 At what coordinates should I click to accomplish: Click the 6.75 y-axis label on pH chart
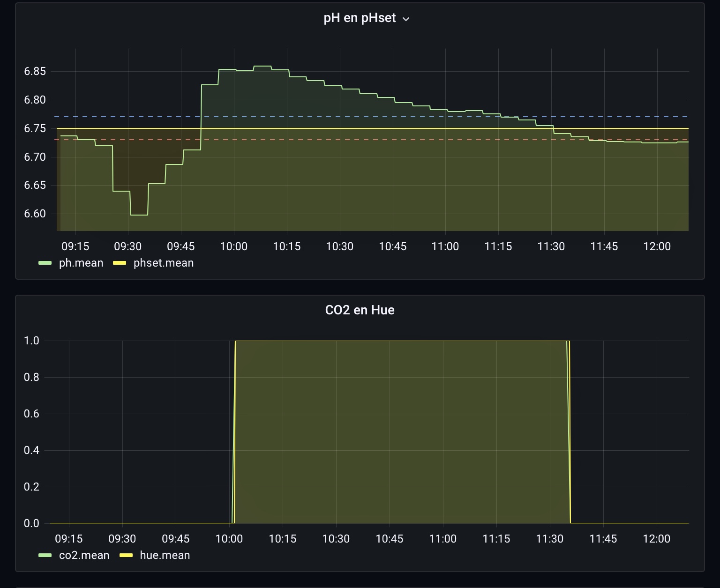point(35,129)
